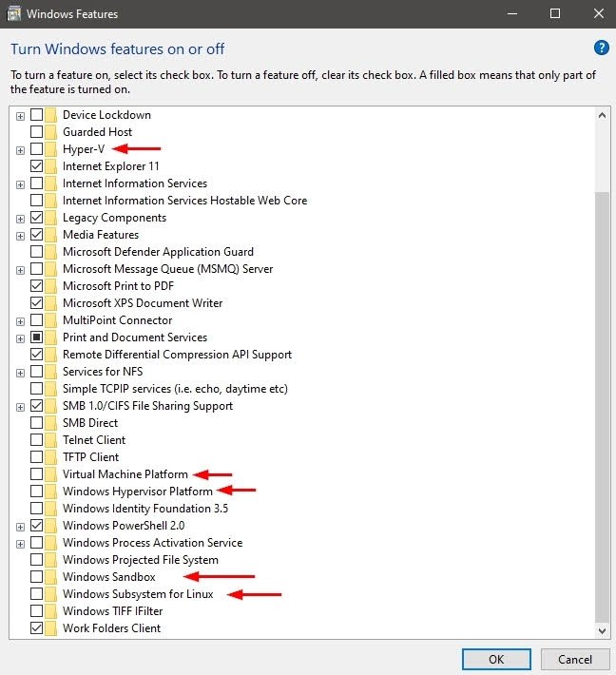Expand SMB 1.0/CIFS File Sharing Support
This screenshot has width=616, height=675.
pyautogui.click(x=20, y=407)
